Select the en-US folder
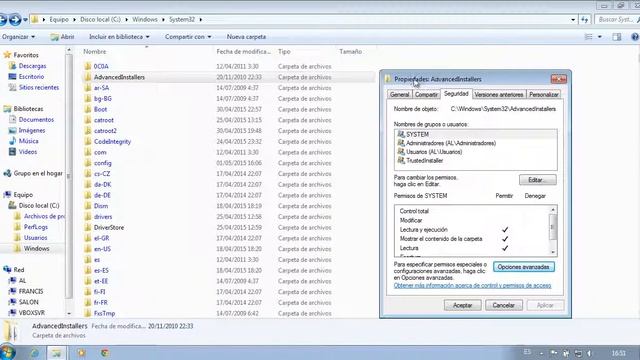The image size is (640, 360). (x=102, y=249)
